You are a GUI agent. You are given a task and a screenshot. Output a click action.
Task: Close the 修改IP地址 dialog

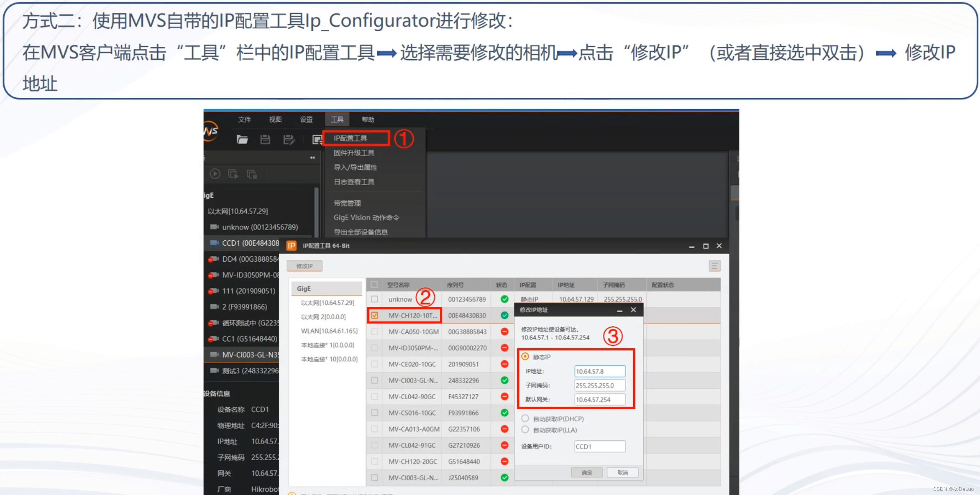(x=634, y=310)
